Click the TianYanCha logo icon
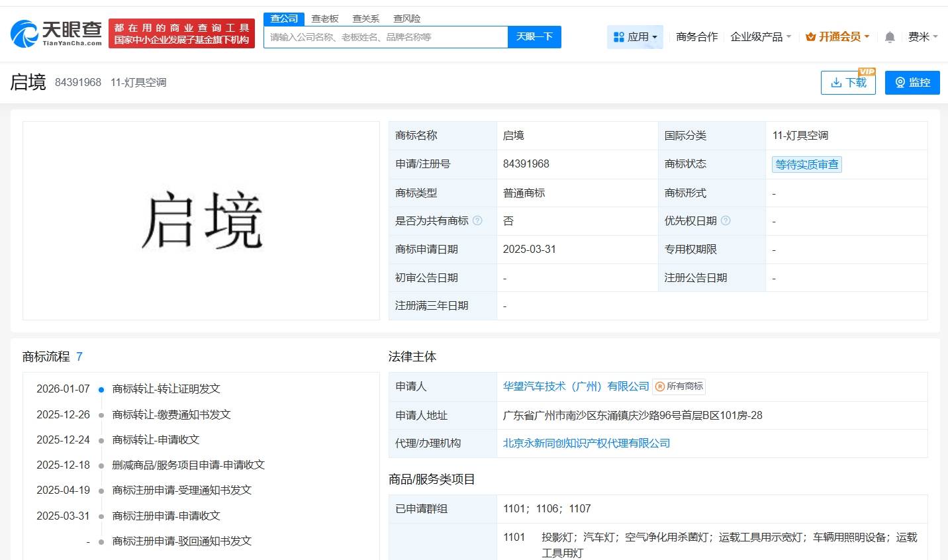 (23, 32)
